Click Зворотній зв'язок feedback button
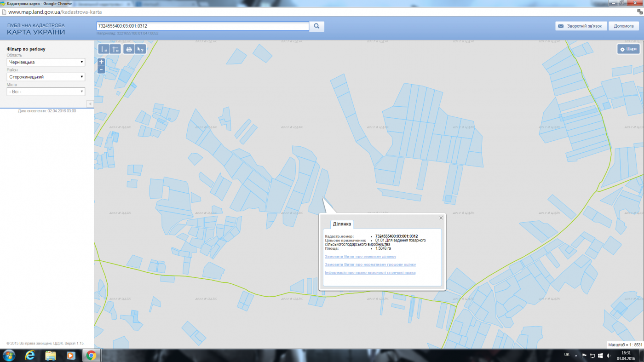Image resolution: width=644 pixels, height=362 pixels. point(581,26)
